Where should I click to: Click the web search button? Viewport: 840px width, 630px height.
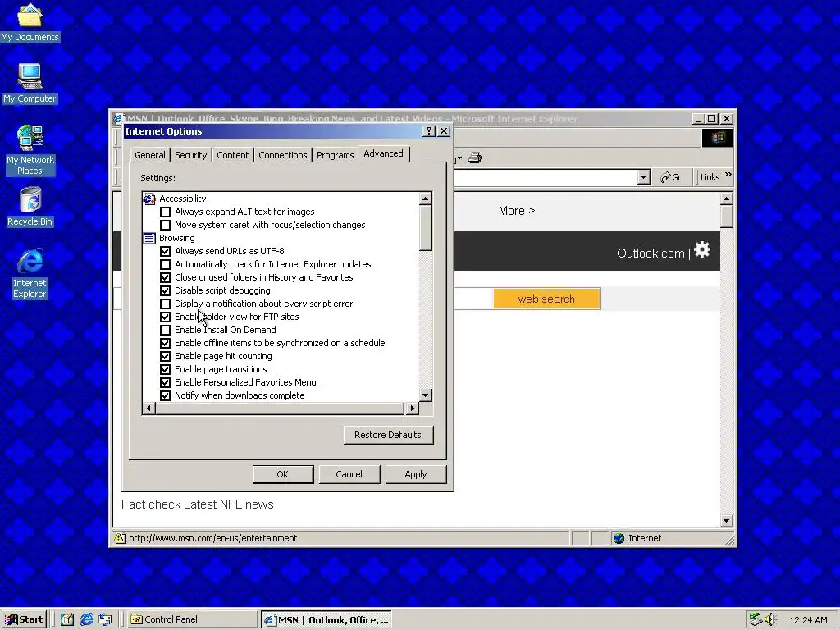point(547,299)
